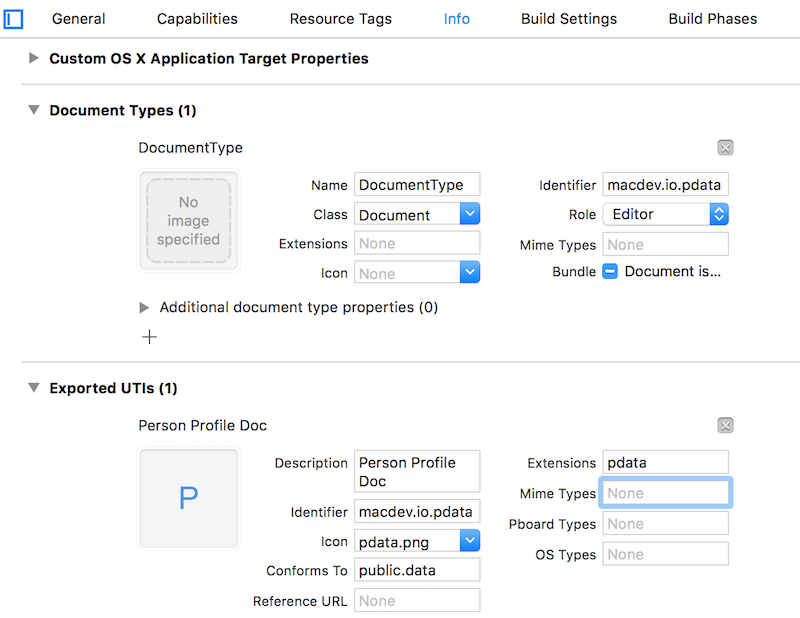Open the Role popup set to Editor
Viewport: 800px width, 618px height.
click(x=718, y=214)
